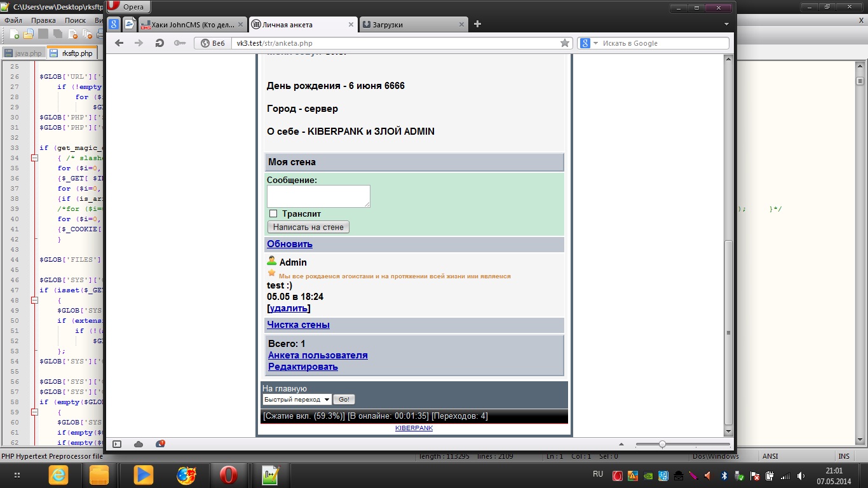Bookmark the page with the star icon
868x488 pixels.
click(x=564, y=43)
